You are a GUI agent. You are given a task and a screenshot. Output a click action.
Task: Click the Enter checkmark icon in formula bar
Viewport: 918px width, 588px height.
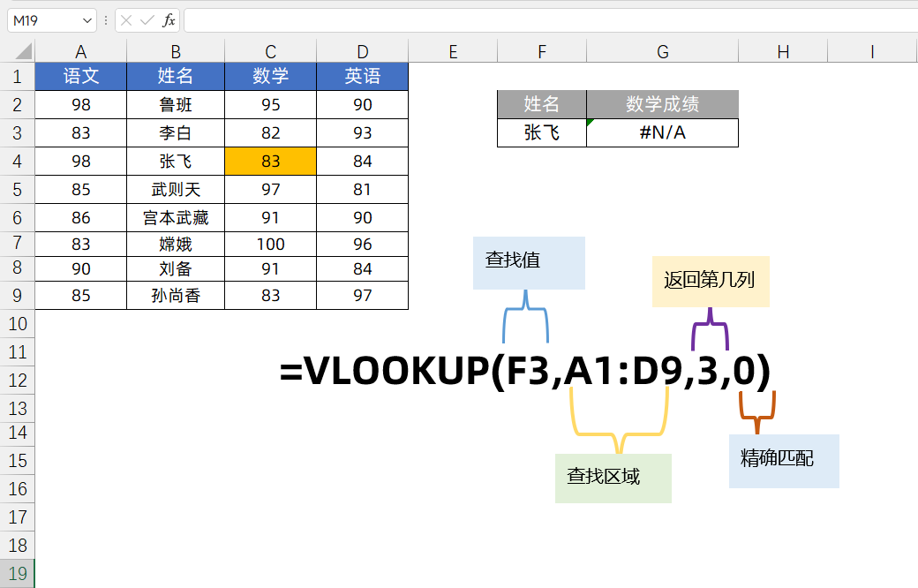pyautogui.click(x=147, y=20)
